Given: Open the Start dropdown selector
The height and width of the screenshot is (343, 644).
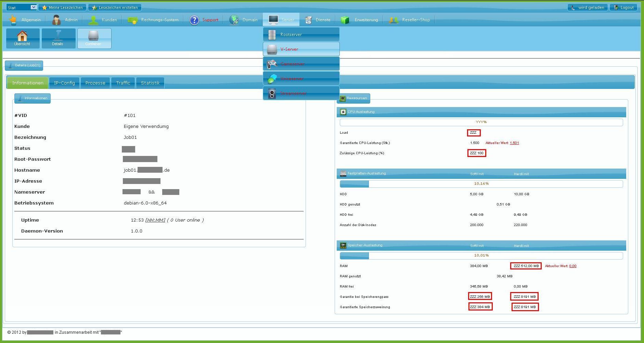Looking at the screenshot, I should 21,8.
